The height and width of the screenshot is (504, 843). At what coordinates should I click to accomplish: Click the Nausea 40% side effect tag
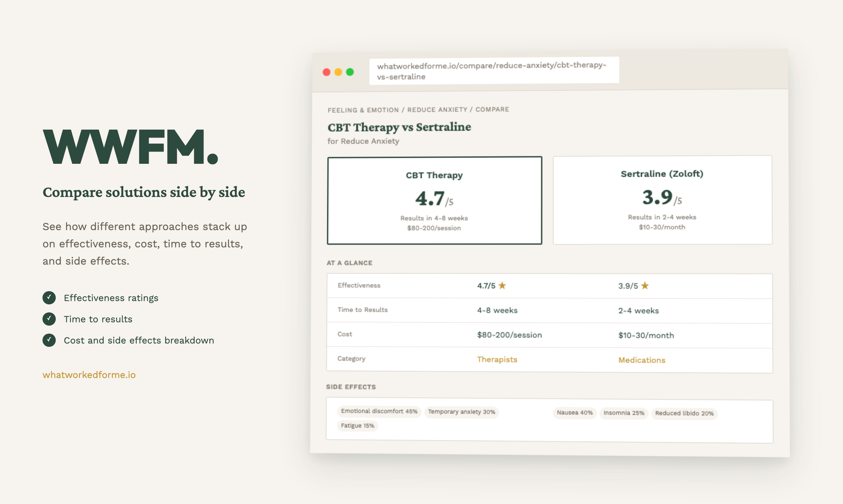[575, 412]
